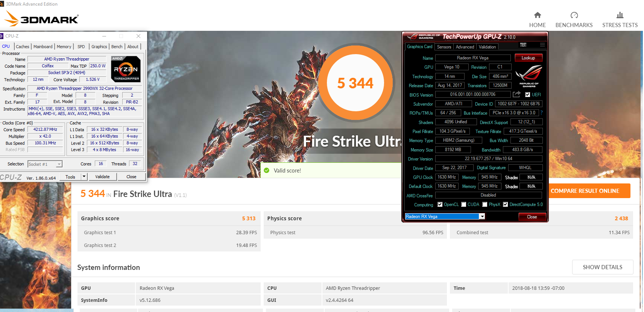The image size is (644, 312).
Task: Select the CPU tab in CPU-Z
Action: tap(6, 46)
